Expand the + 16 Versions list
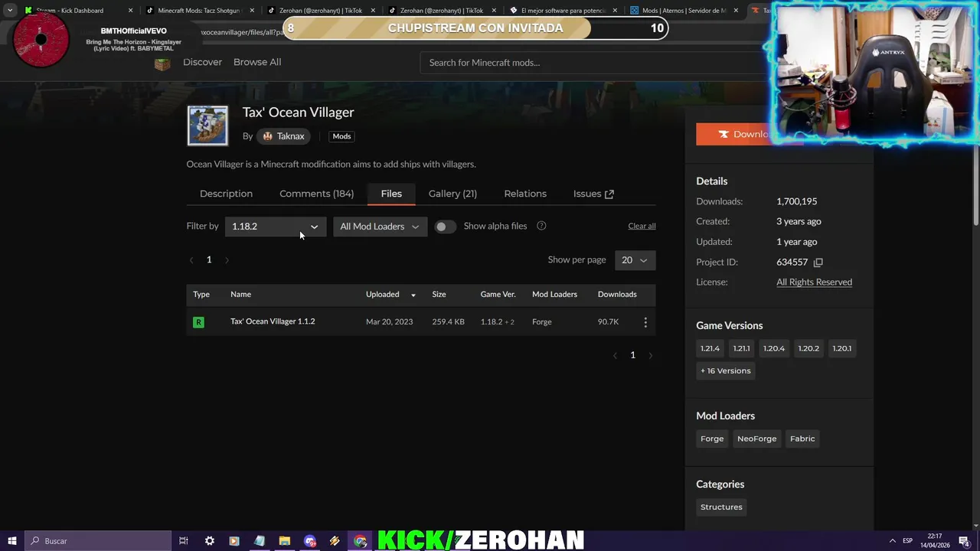 click(x=726, y=370)
